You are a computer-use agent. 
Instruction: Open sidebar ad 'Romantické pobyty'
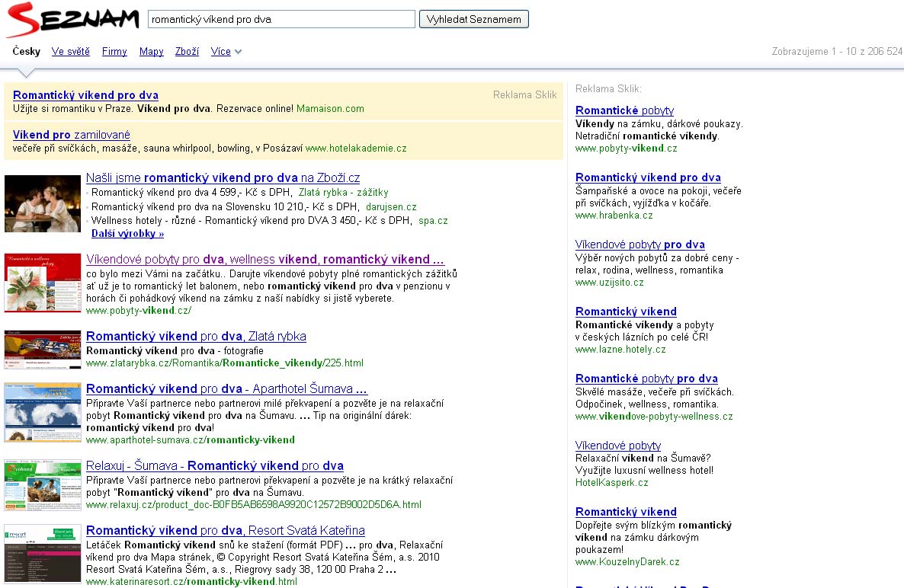coord(624,110)
